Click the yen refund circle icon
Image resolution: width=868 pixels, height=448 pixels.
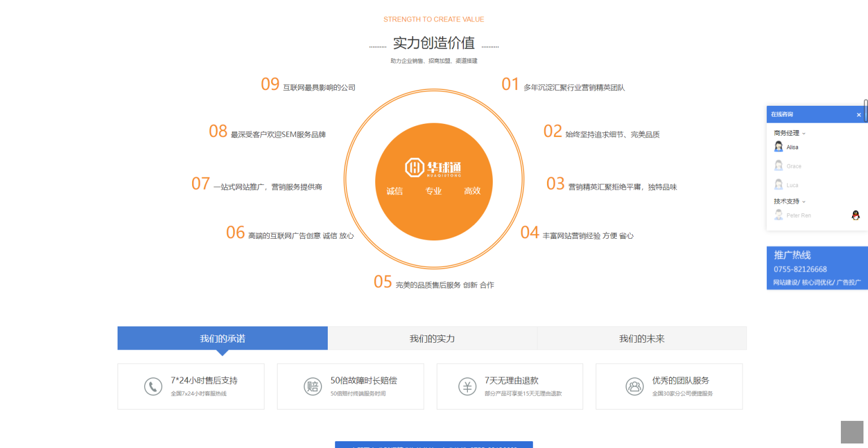click(x=467, y=386)
